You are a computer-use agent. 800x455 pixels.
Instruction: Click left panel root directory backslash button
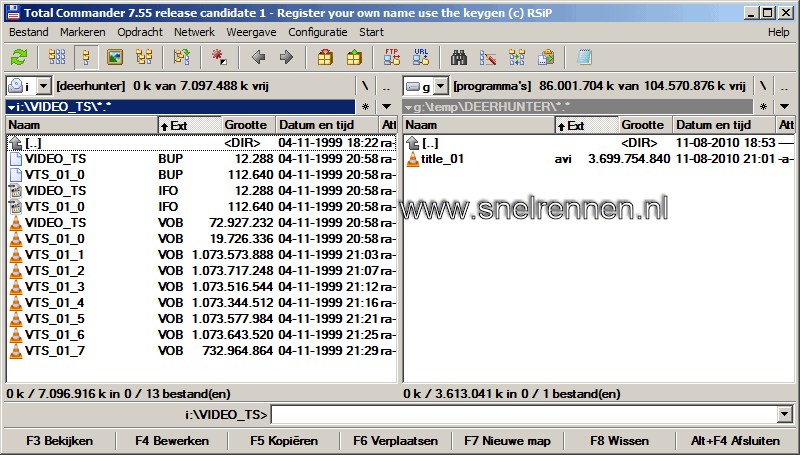[x=365, y=86]
